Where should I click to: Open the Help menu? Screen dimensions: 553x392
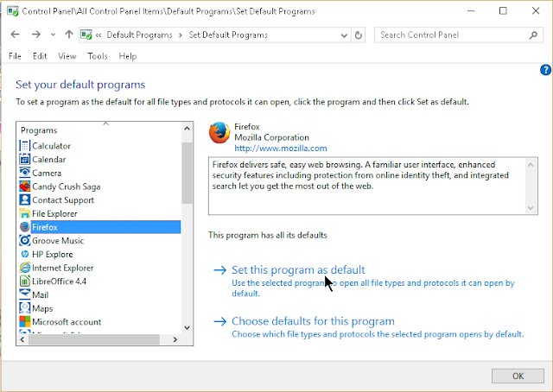pos(128,56)
